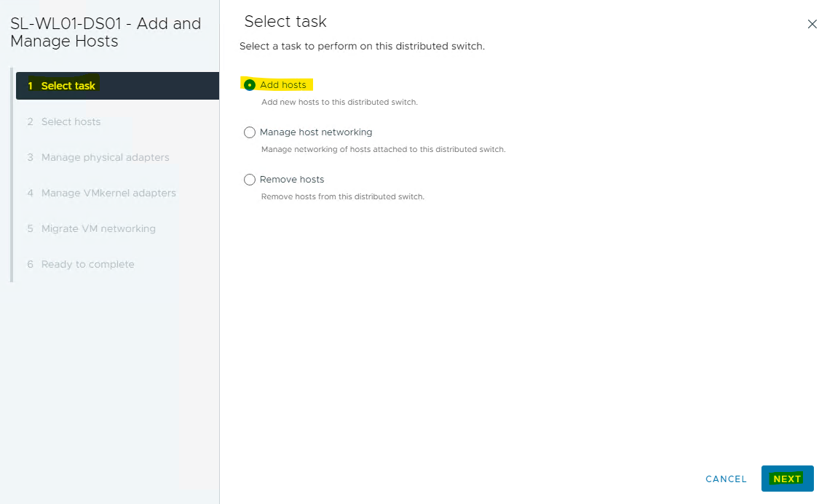
Task: Select the Remove hosts radio option
Action: pyautogui.click(x=250, y=180)
